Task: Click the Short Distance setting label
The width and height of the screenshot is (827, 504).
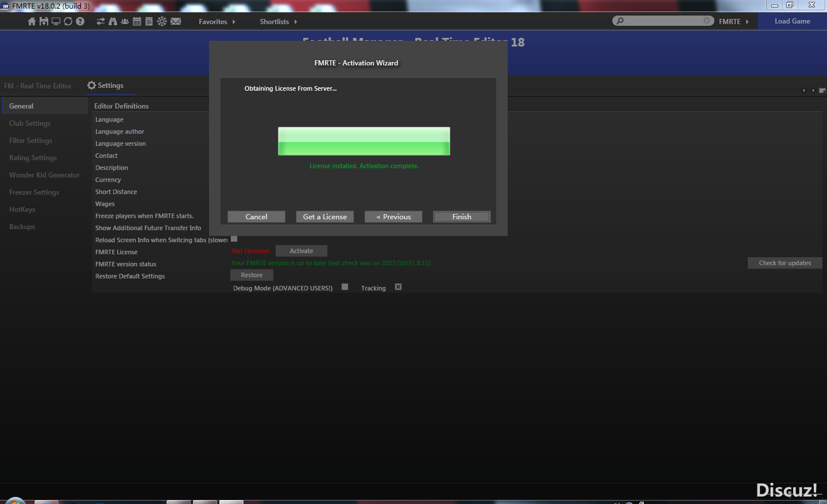Action: click(116, 192)
